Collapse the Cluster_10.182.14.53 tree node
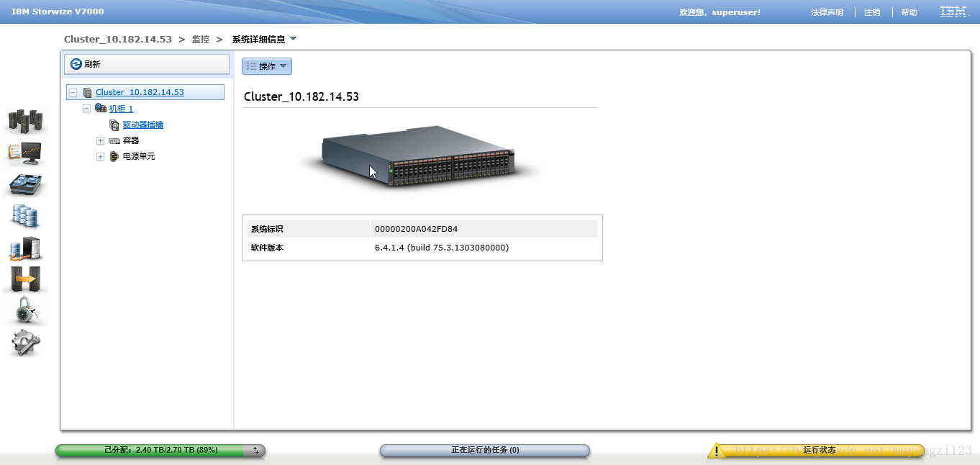The height and width of the screenshot is (465, 980). [x=73, y=92]
